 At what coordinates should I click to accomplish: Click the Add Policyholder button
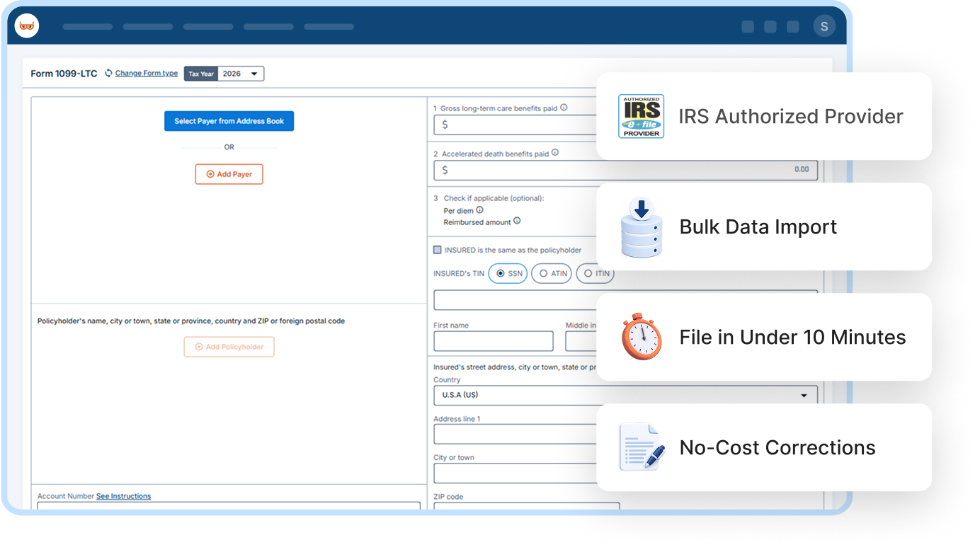pyautogui.click(x=229, y=347)
